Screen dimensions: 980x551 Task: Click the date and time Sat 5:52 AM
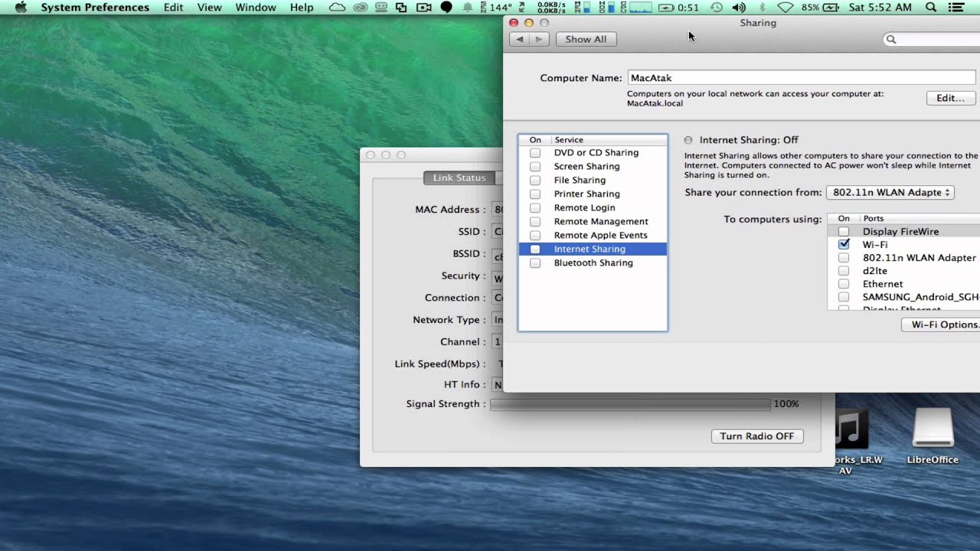(880, 7)
